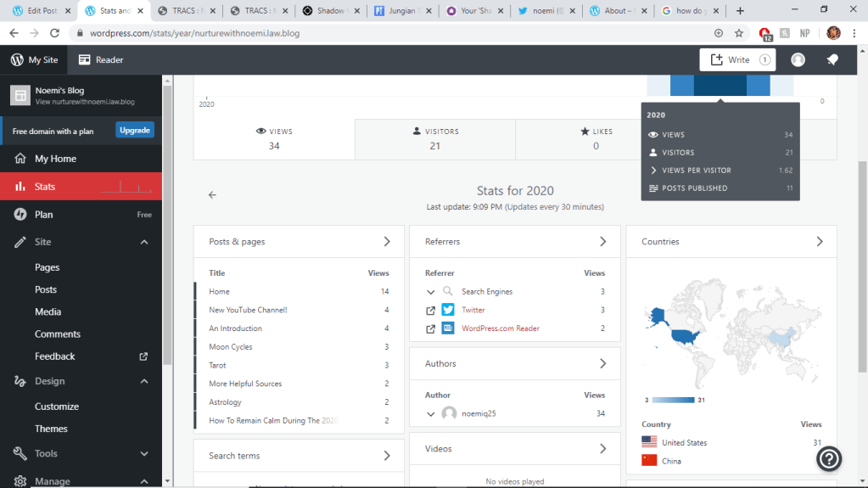Open the Stats sidebar menu item
This screenshot has width=868, height=488.
coord(45,187)
